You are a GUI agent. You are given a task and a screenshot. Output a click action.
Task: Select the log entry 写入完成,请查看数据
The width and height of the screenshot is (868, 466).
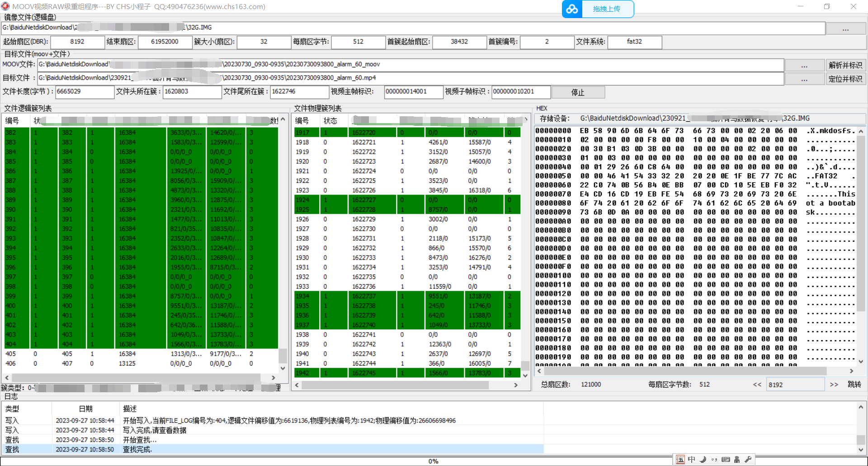[273, 430]
